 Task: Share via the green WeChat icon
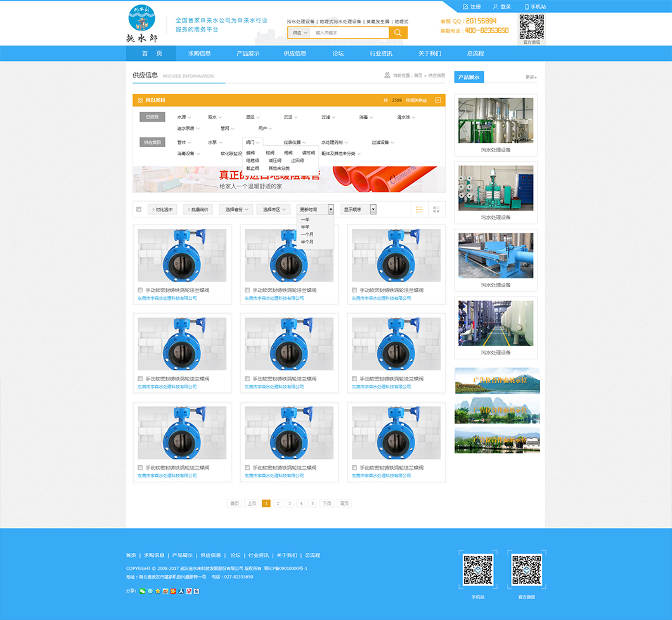click(x=142, y=591)
